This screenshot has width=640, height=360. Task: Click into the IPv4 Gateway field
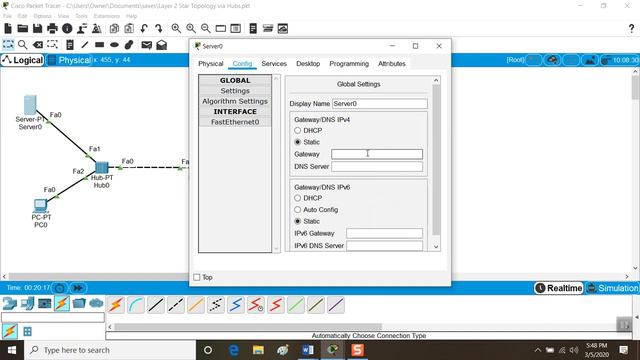tap(377, 154)
